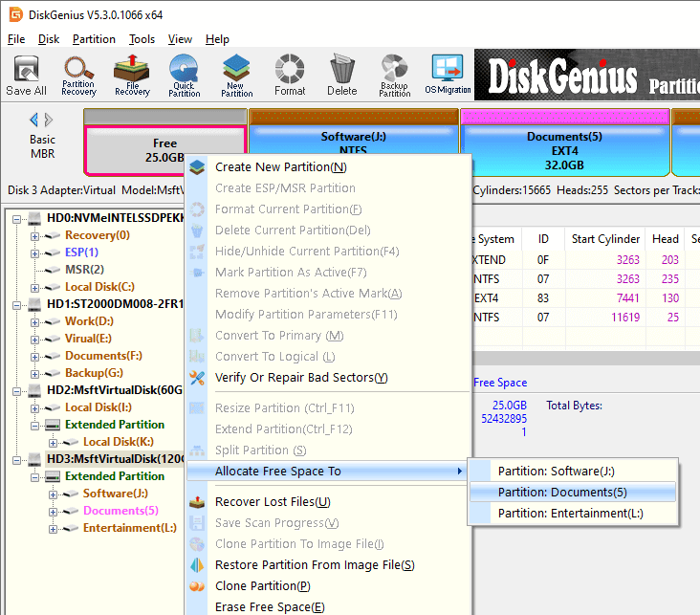Viewport: 700px width, 615px height.
Task: Open the Tools menu
Action: (x=142, y=39)
